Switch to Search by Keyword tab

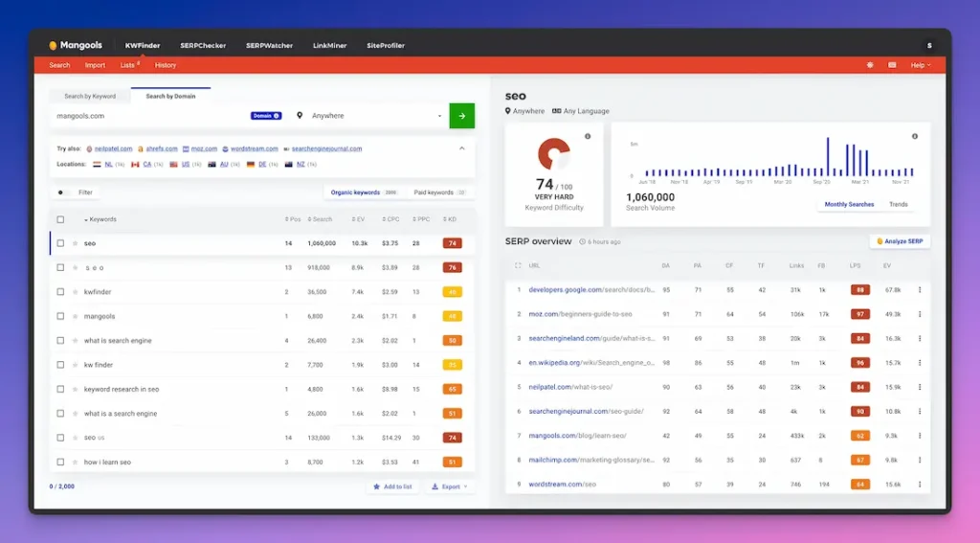[90, 97]
